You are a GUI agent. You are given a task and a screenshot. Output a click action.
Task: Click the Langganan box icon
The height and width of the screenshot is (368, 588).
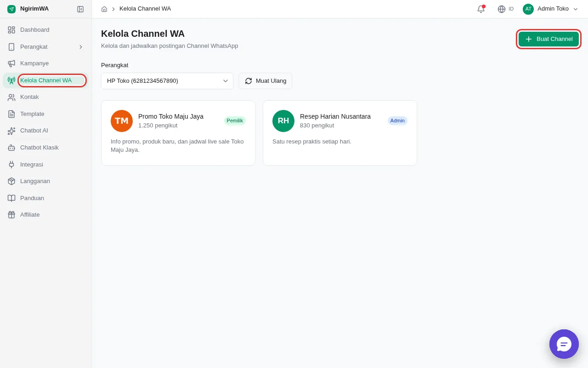click(11, 181)
